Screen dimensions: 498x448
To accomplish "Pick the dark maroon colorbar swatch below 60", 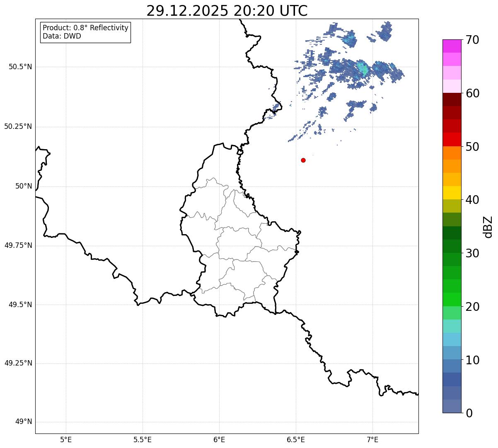I will pyautogui.click(x=452, y=100).
